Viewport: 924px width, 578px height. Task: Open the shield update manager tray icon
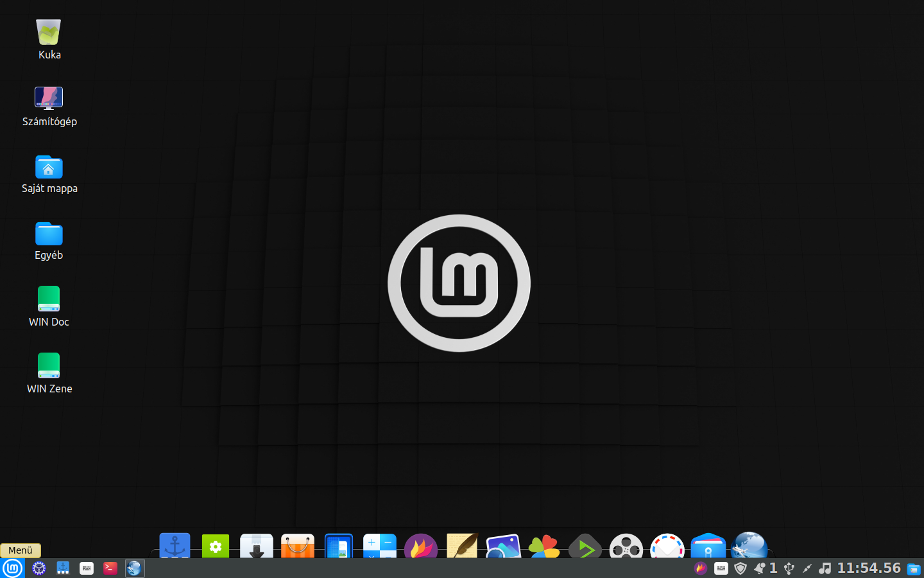tap(740, 568)
